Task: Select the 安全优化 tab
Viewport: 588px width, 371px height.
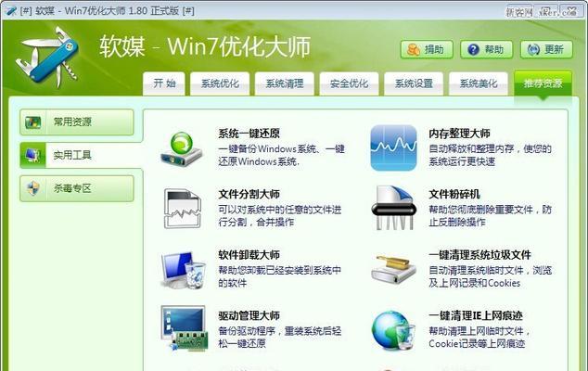Action: tap(349, 83)
